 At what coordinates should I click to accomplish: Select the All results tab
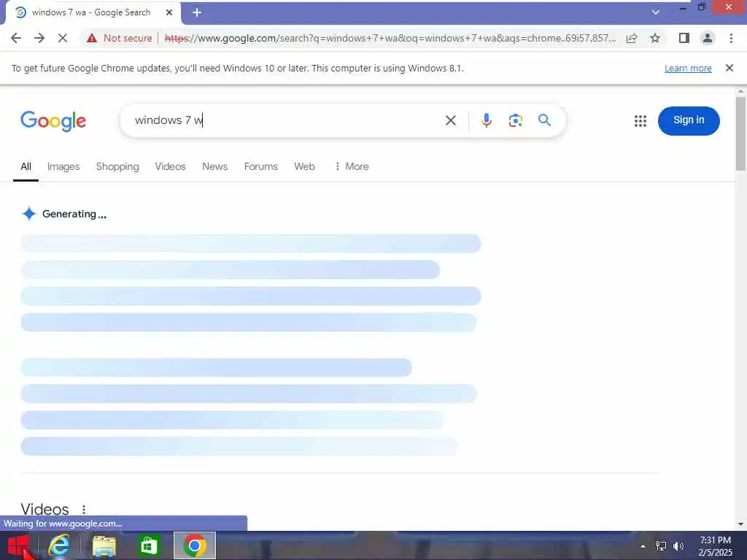click(x=26, y=167)
